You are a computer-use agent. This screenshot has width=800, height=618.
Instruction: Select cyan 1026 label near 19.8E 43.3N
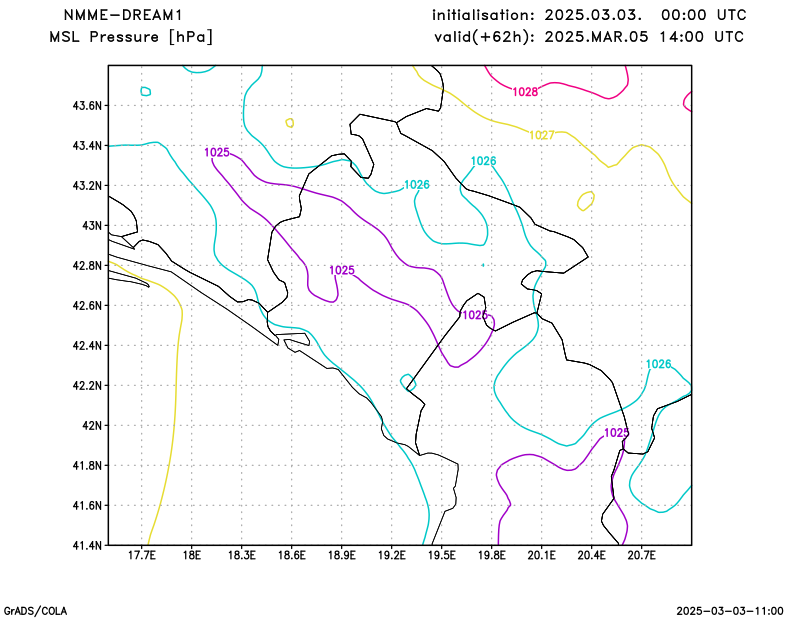(483, 161)
